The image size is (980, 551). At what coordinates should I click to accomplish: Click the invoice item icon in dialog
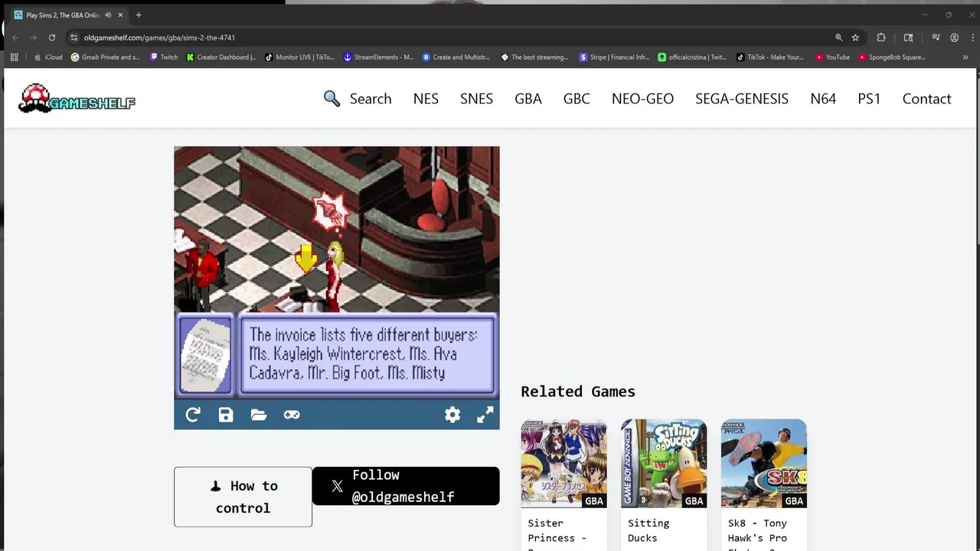point(205,356)
